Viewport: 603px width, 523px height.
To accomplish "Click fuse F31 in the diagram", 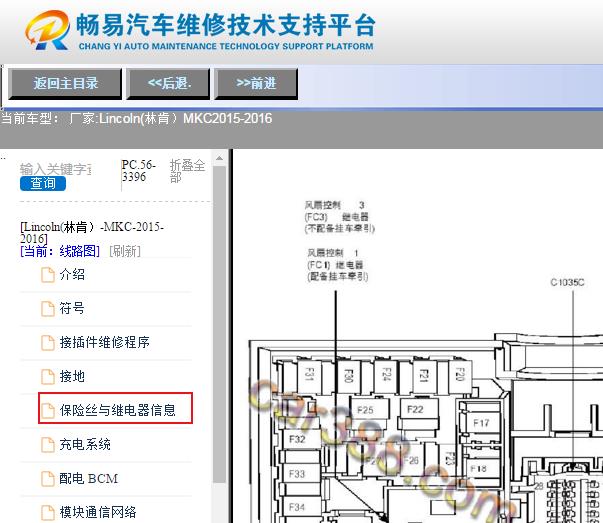I will click(x=309, y=375).
